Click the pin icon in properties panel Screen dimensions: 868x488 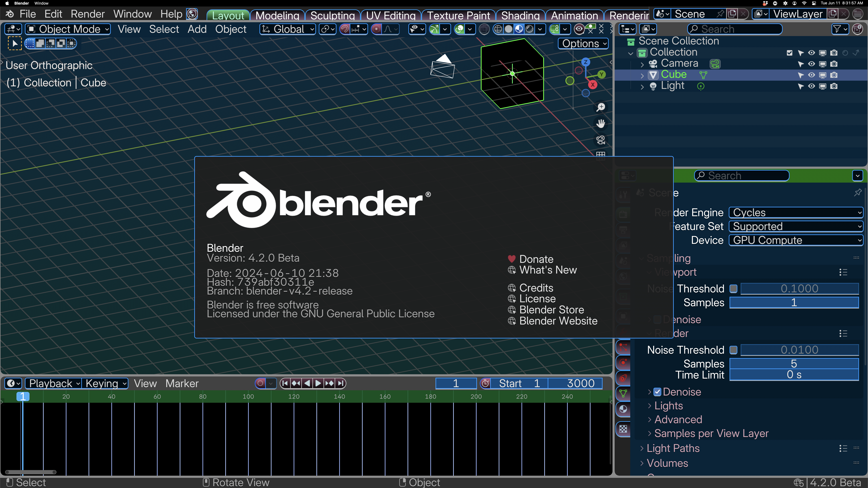858,193
